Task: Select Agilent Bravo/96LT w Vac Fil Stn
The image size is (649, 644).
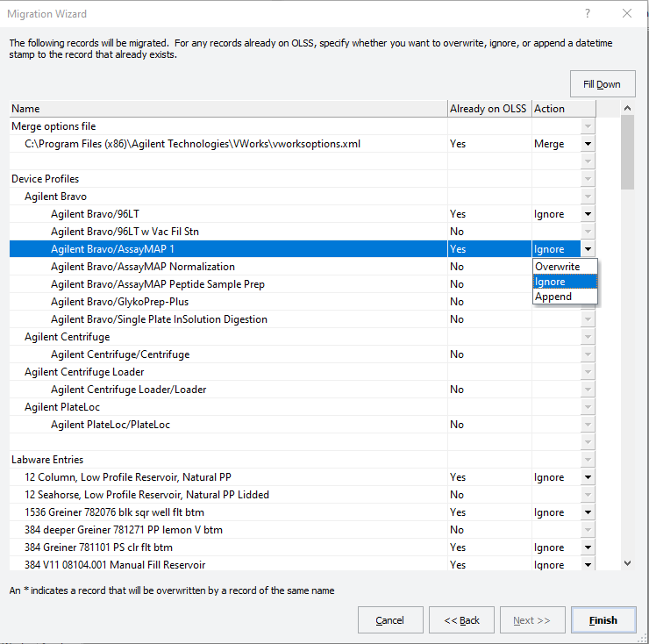Action: click(x=303, y=231)
